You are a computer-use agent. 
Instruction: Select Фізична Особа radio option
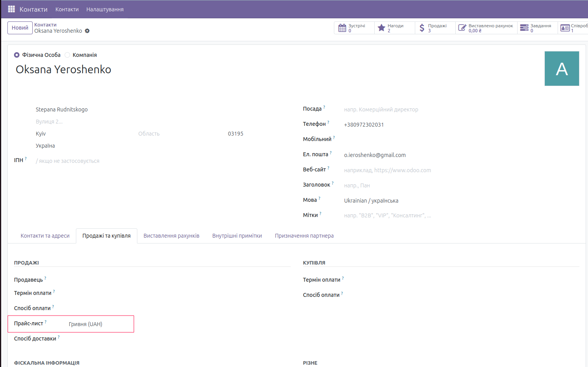click(17, 55)
